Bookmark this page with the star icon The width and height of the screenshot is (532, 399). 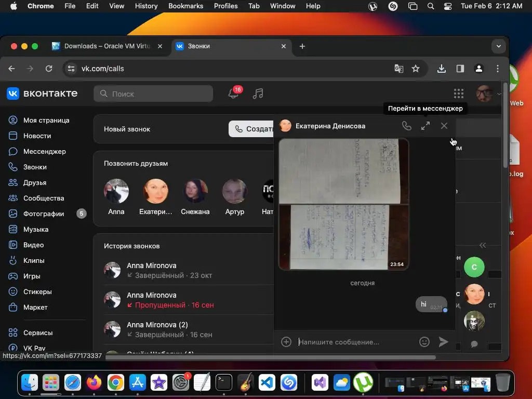(415, 69)
